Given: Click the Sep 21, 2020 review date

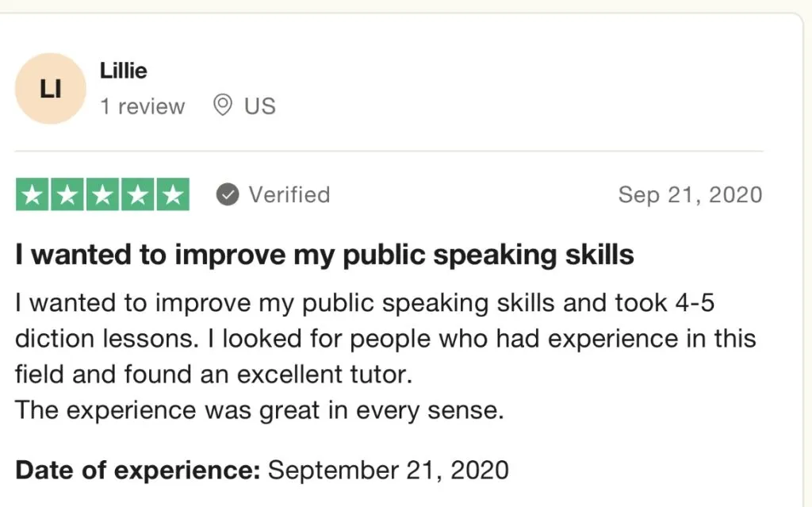Looking at the screenshot, I should pos(690,194).
